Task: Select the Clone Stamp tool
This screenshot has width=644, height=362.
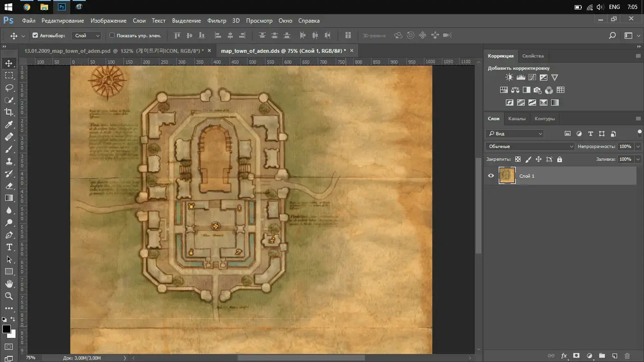Action: pyautogui.click(x=9, y=161)
